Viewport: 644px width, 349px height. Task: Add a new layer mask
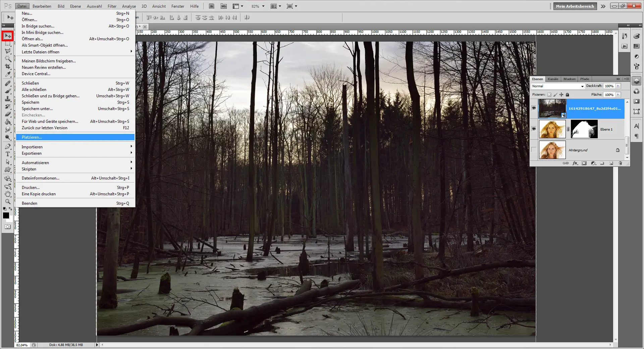pos(584,163)
